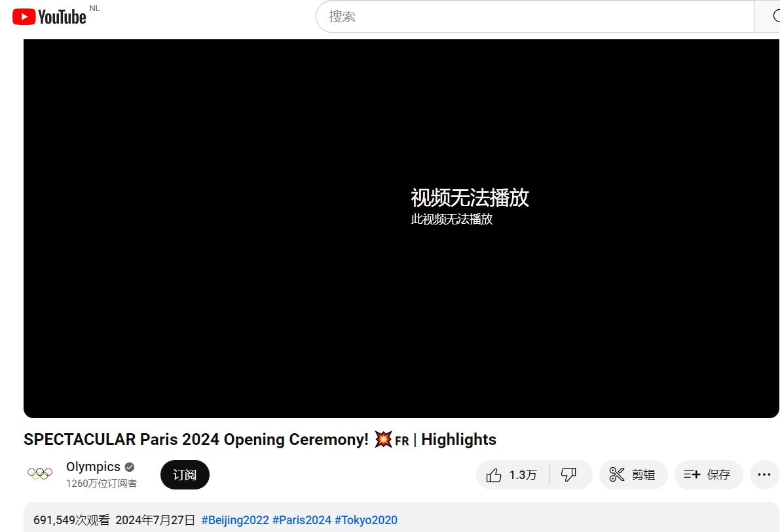Click the SPECTACULAR Paris 2024 video title

[259, 440]
